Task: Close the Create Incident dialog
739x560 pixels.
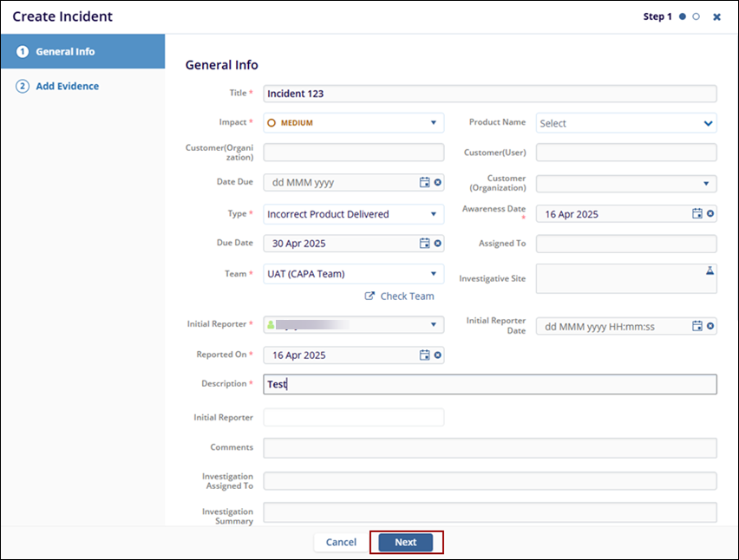Action: tap(716, 17)
